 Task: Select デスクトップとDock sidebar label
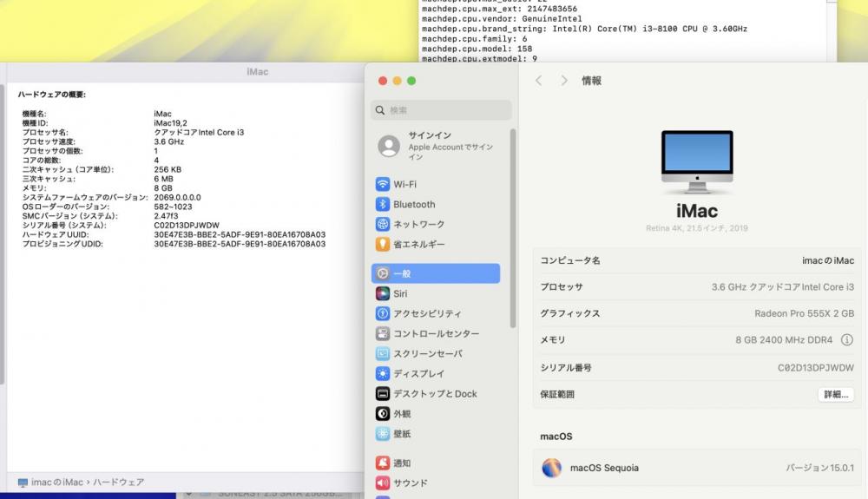(x=435, y=393)
